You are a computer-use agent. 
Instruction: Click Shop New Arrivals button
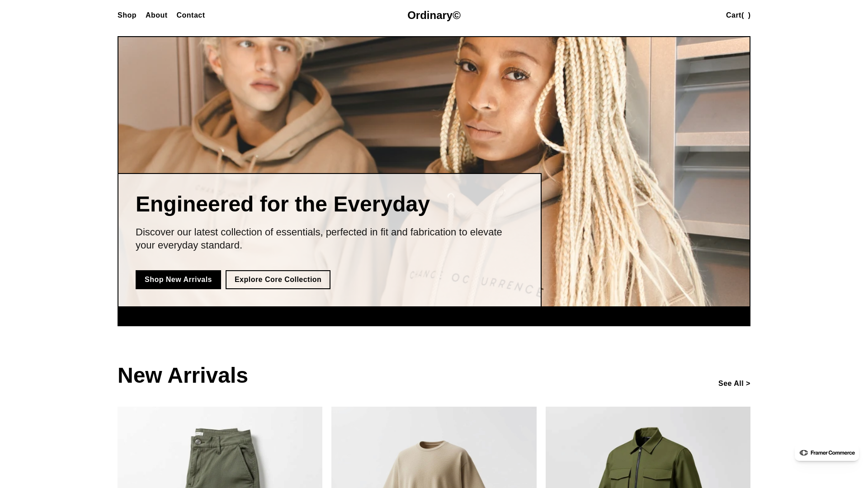click(x=178, y=280)
